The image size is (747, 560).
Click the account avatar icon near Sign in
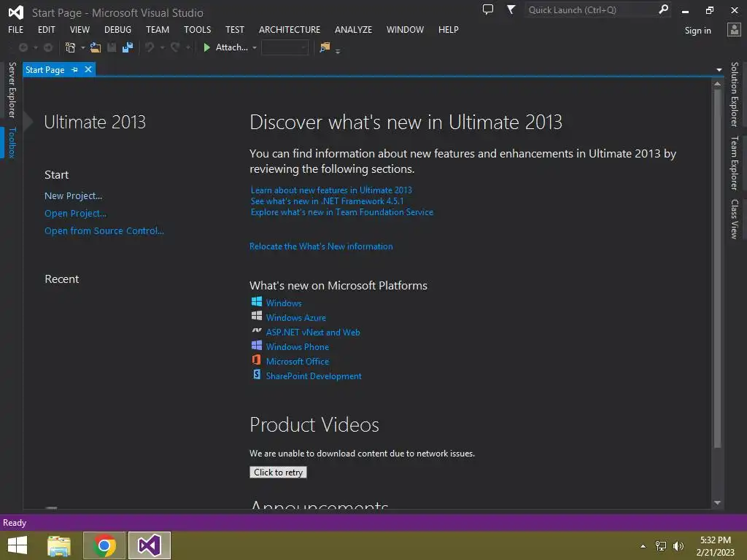734,30
